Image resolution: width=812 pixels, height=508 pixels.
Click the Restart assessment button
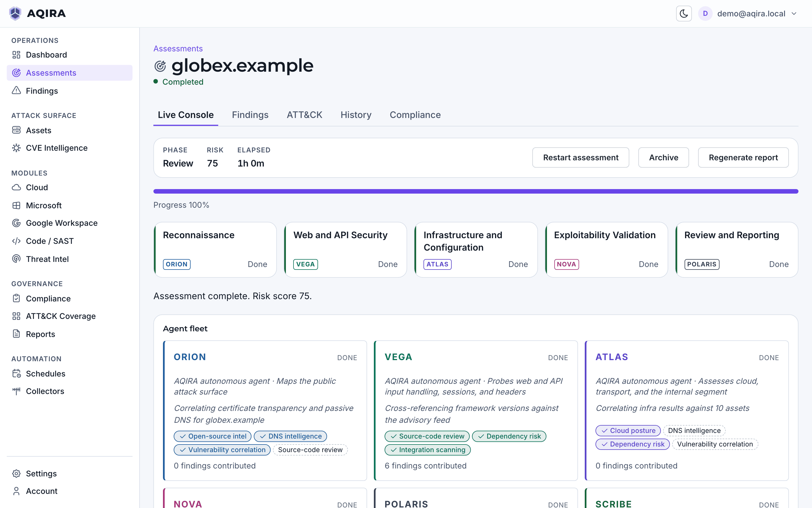(581, 157)
